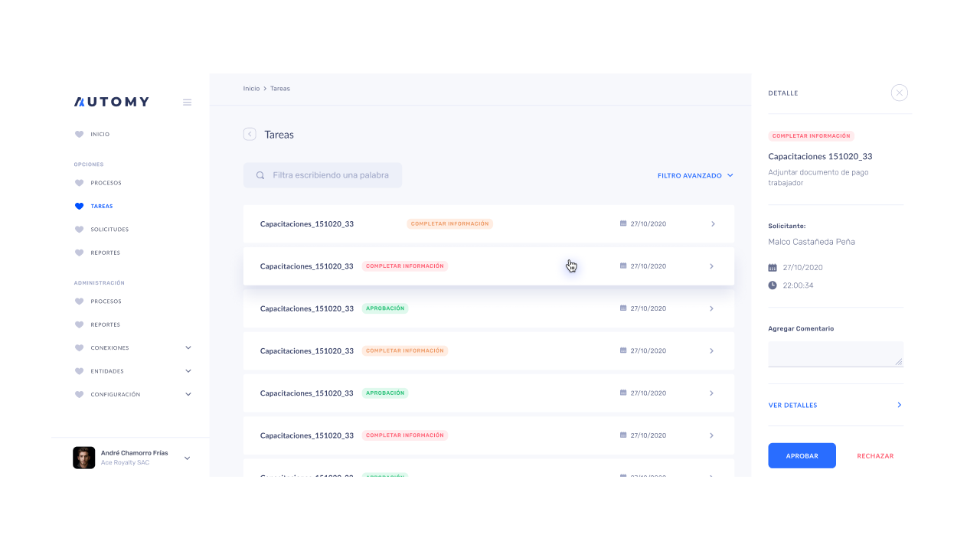This screenshot has width=980, height=551.
Task: Click the back arrow icon next to Tareas
Action: [x=250, y=135]
